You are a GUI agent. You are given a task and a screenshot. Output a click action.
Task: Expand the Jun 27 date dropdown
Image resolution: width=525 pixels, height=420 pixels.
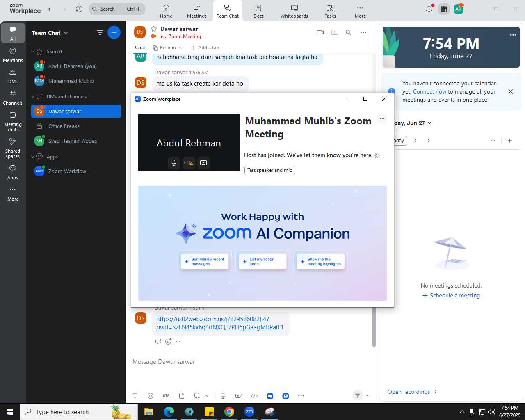point(429,123)
